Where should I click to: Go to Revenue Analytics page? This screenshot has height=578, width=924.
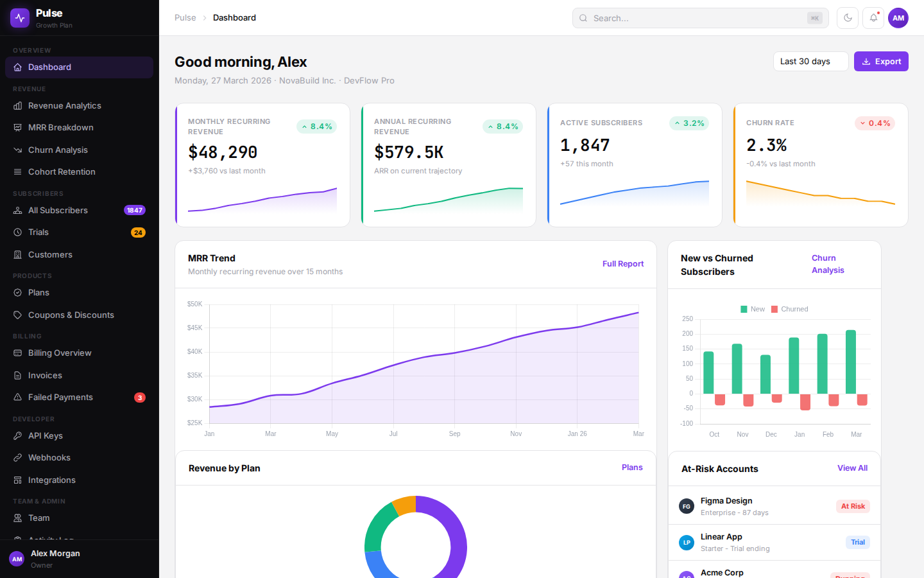pyautogui.click(x=80, y=106)
